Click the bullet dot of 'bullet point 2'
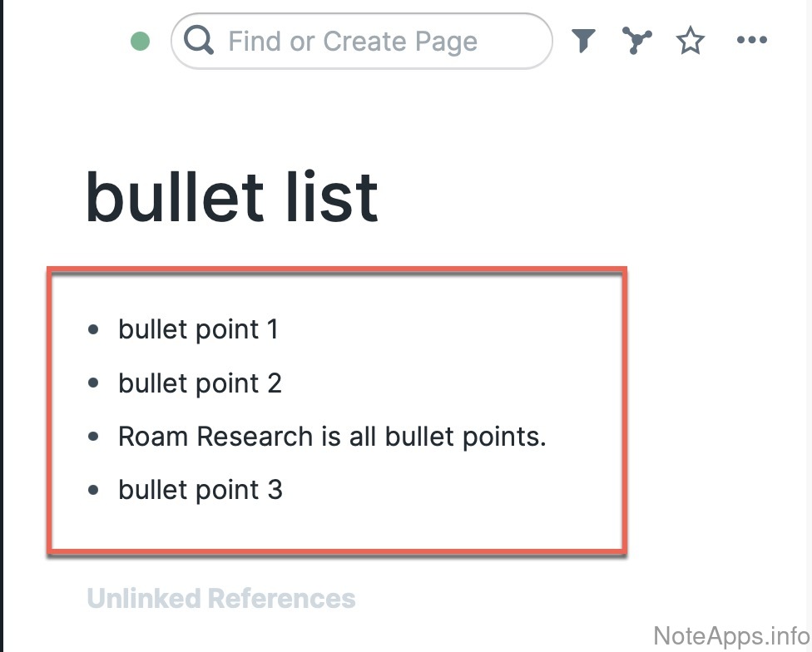812x652 pixels. 93,383
